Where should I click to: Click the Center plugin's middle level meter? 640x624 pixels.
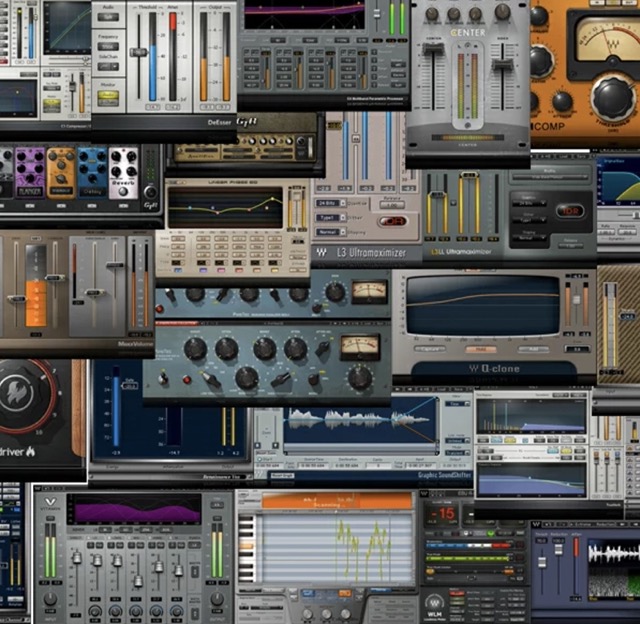pyautogui.click(x=467, y=90)
